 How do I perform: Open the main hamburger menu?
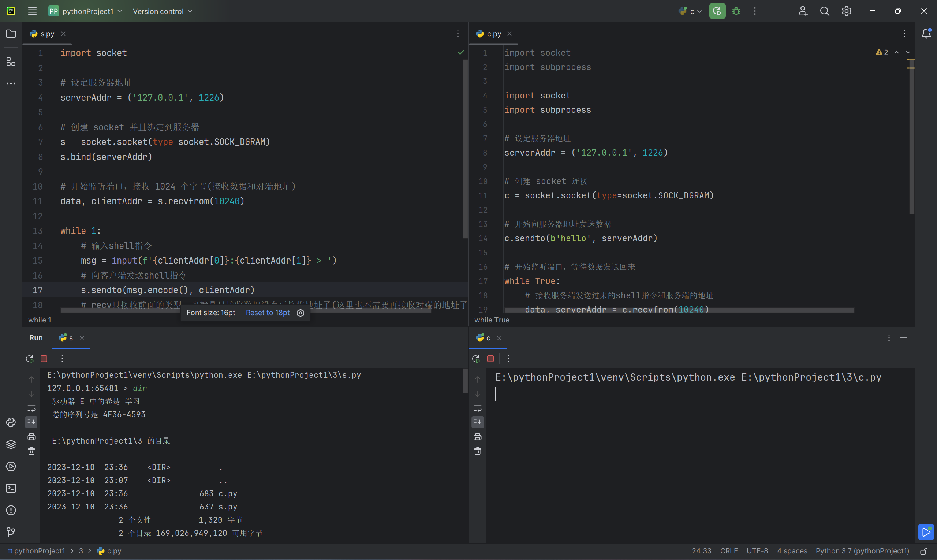[33, 11]
